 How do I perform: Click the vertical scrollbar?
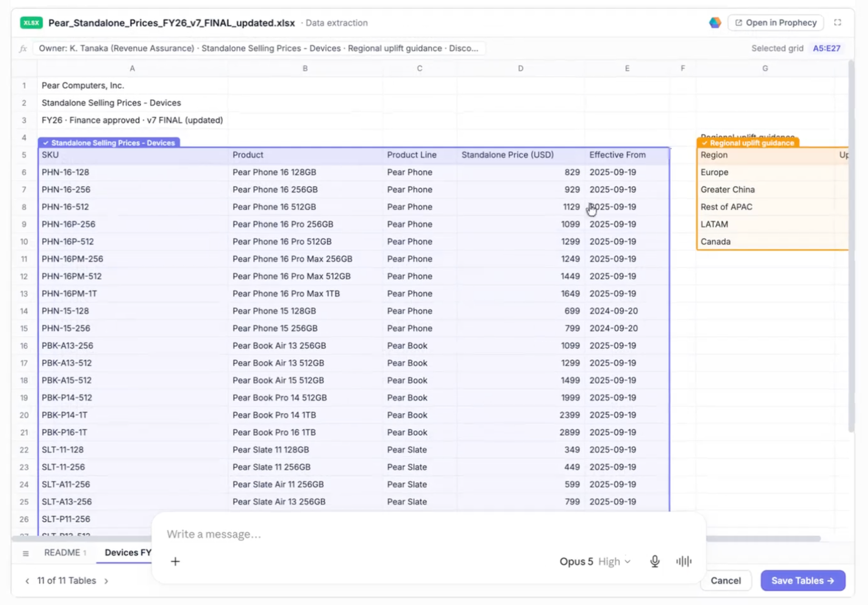851,246
